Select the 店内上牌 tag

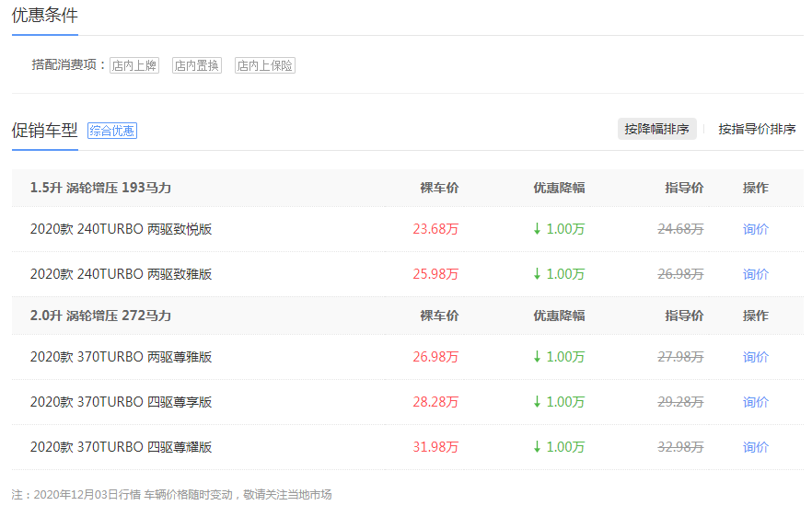134,65
